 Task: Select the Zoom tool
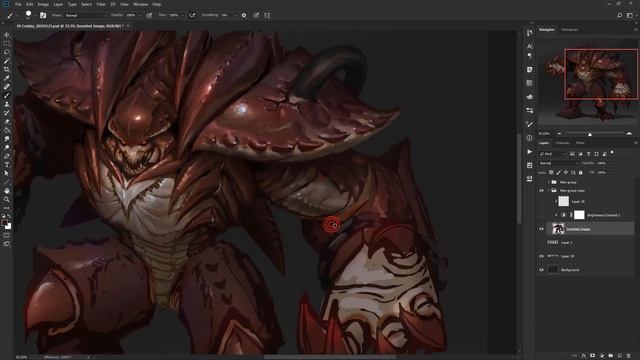7,199
